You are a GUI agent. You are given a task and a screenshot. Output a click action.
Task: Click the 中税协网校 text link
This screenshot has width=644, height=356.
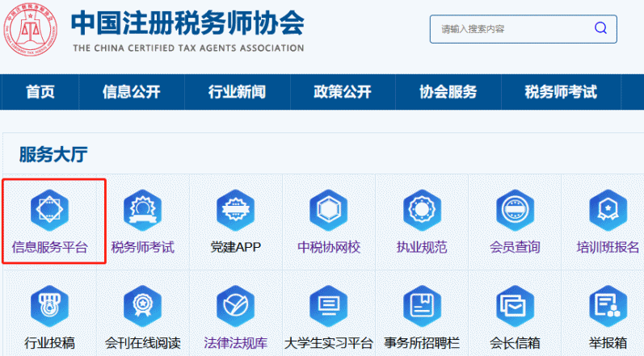pos(329,247)
